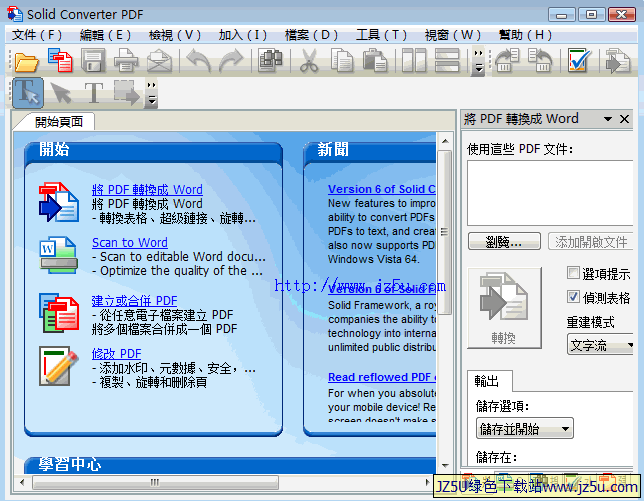The image size is (644, 501).
Task: Rotate page clockwise toolbar icon
Action: tap(507, 60)
